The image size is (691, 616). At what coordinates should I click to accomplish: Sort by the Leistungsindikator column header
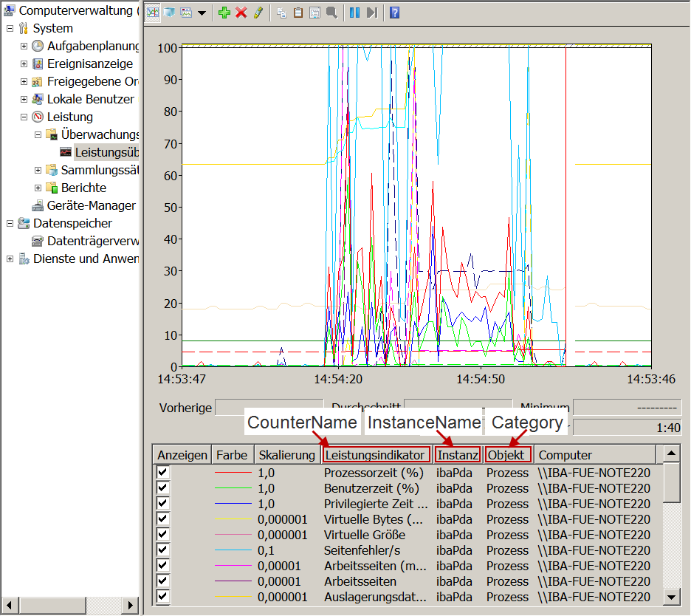(376, 455)
